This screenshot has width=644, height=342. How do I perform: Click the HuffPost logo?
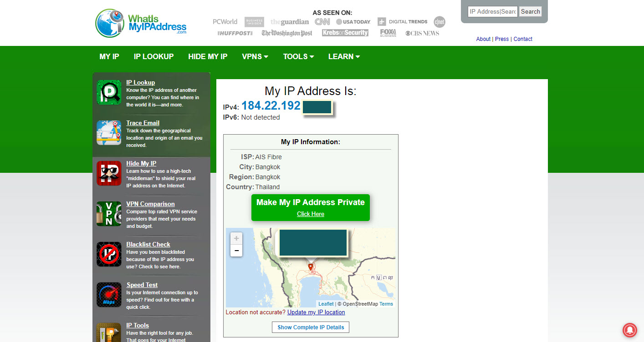pyautogui.click(x=235, y=33)
